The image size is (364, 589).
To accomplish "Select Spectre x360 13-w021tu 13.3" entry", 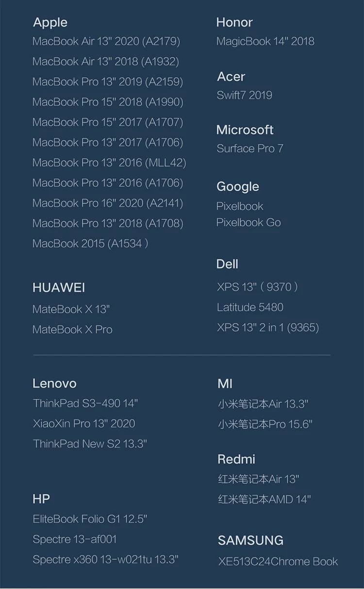I will (106, 559).
